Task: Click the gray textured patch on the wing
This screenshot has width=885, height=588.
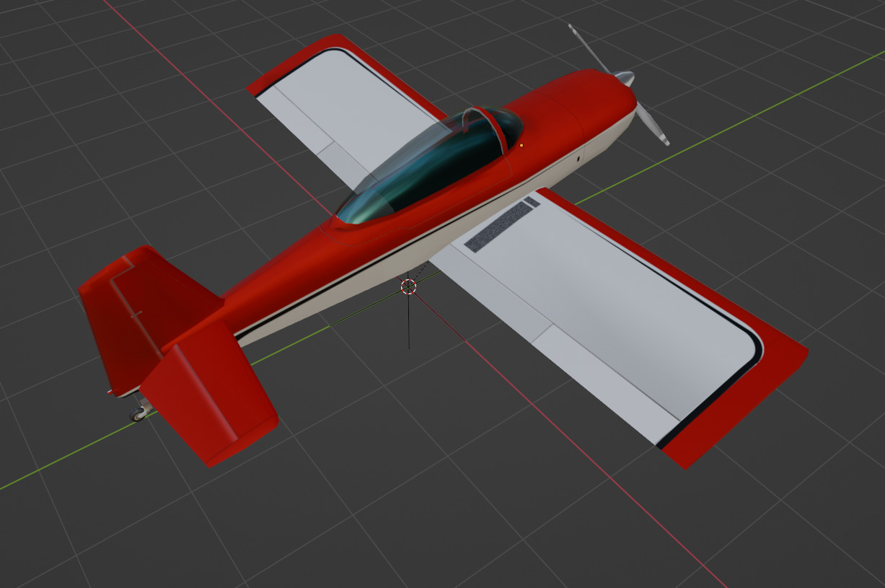Action: click(x=498, y=228)
